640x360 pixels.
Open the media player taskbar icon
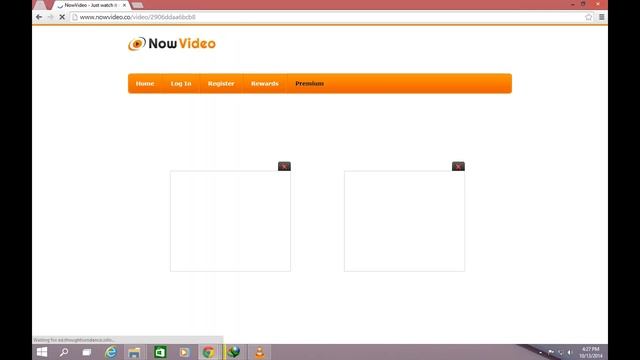click(x=184, y=352)
